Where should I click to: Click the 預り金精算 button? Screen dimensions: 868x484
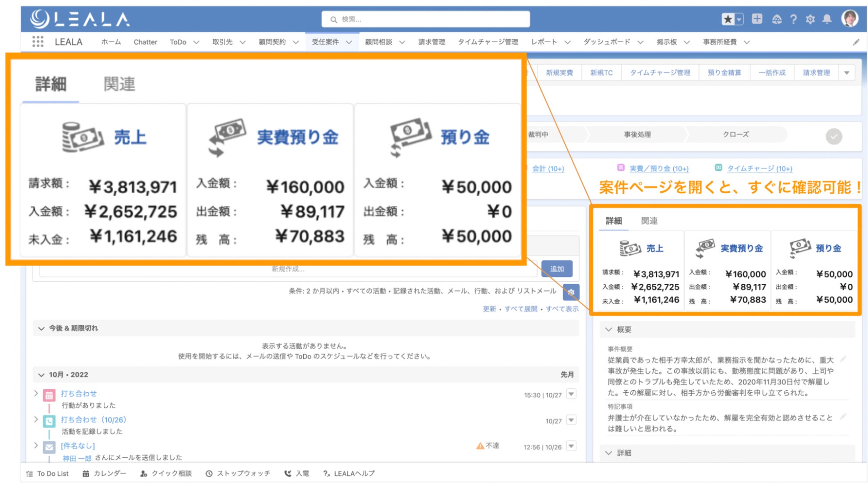[x=724, y=73]
